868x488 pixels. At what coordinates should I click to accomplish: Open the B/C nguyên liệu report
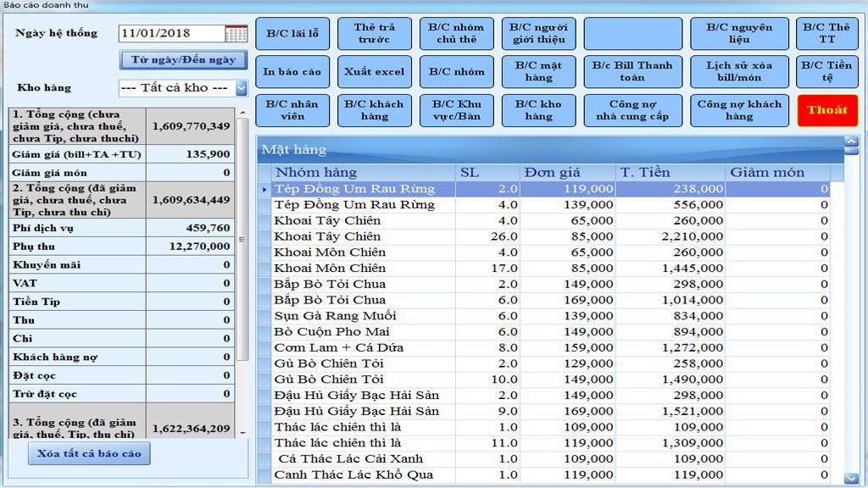739,34
